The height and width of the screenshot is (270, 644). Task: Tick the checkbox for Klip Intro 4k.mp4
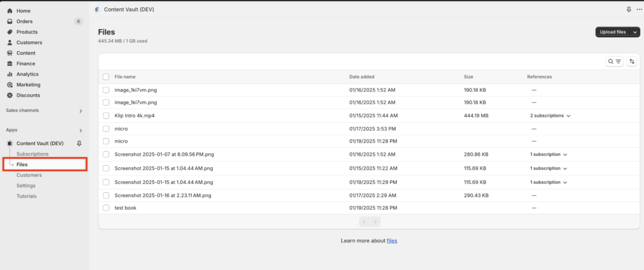[106, 116]
